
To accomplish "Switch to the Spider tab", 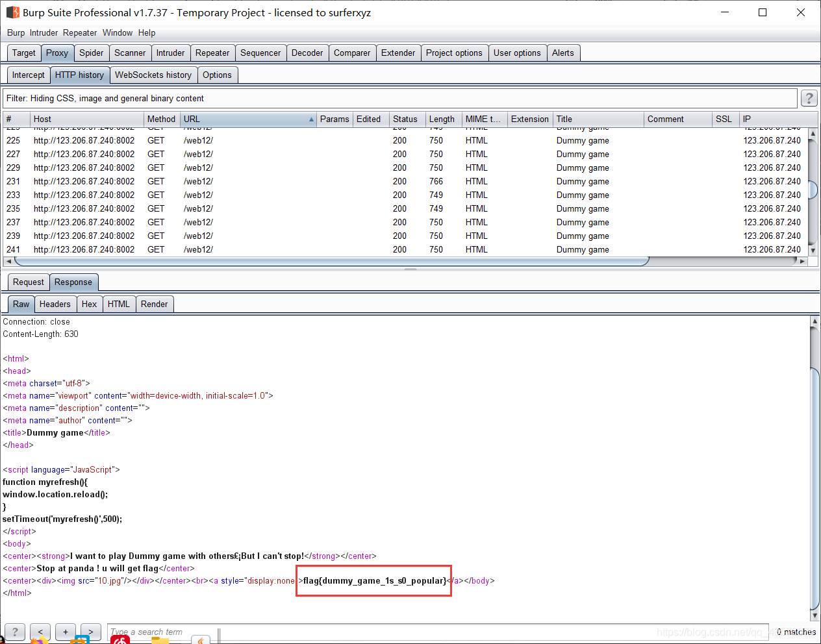I will click(x=92, y=53).
